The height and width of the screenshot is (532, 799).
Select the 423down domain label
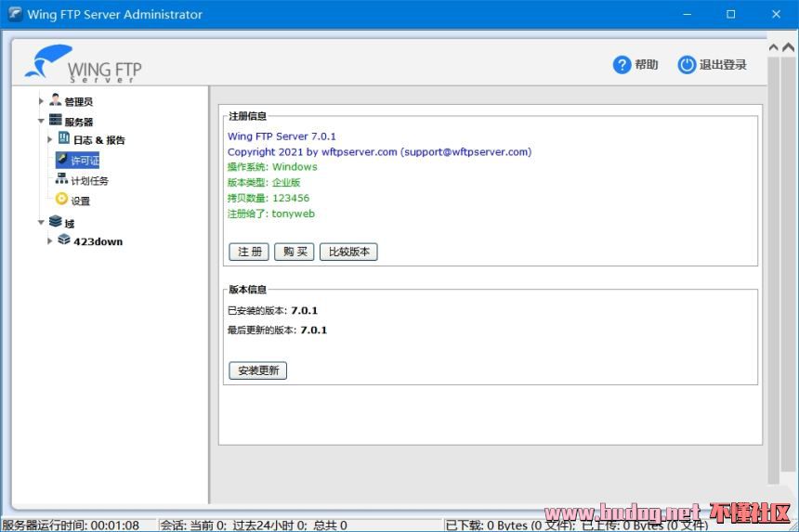(98, 241)
